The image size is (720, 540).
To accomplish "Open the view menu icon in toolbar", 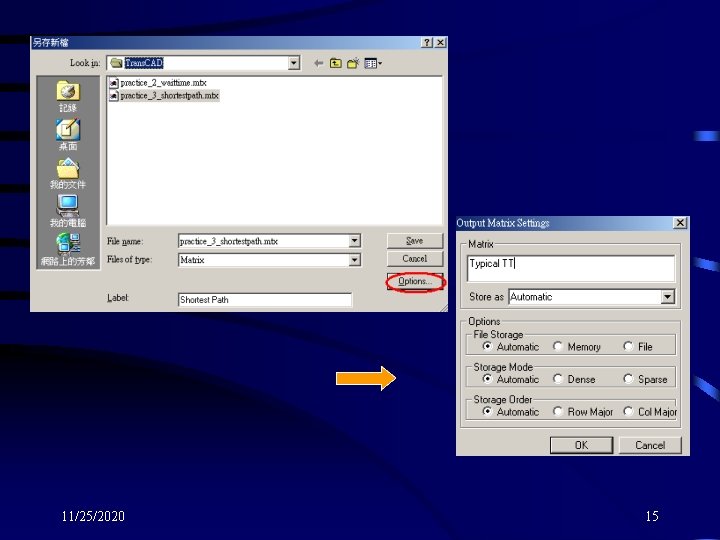I will point(373,63).
